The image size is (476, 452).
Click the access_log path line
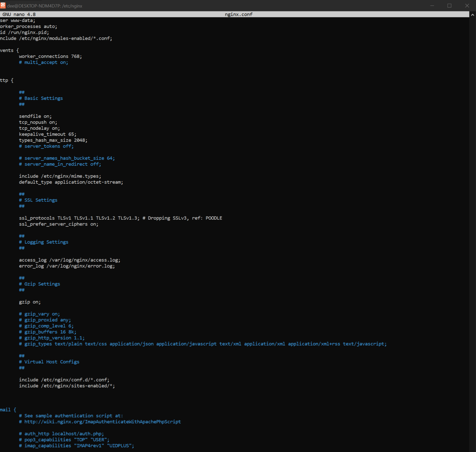point(69,260)
